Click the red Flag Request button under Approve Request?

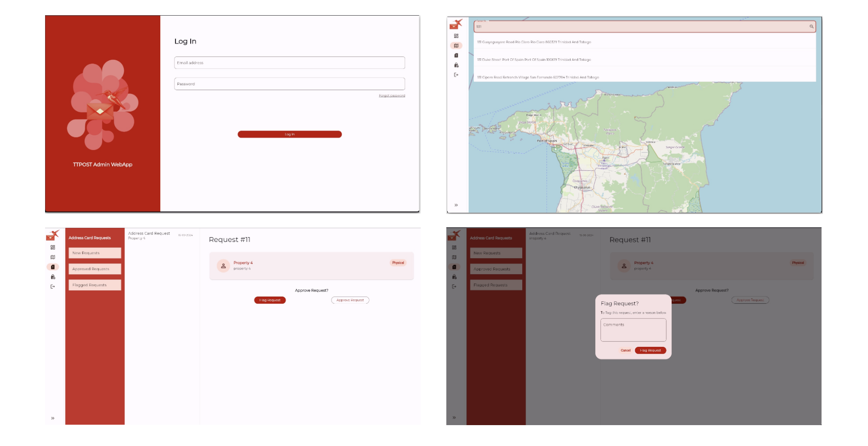270,300
